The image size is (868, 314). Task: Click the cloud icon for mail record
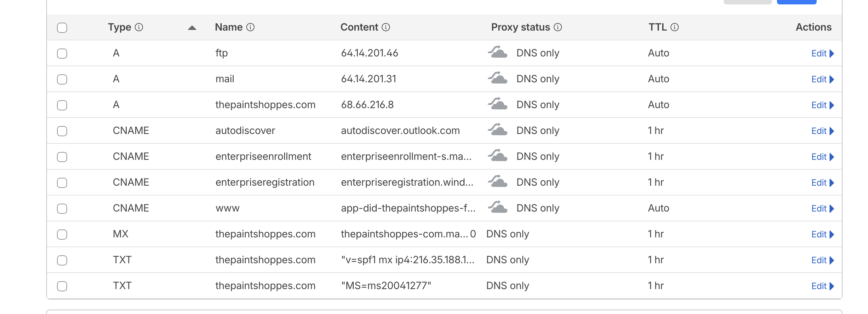(x=497, y=78)
